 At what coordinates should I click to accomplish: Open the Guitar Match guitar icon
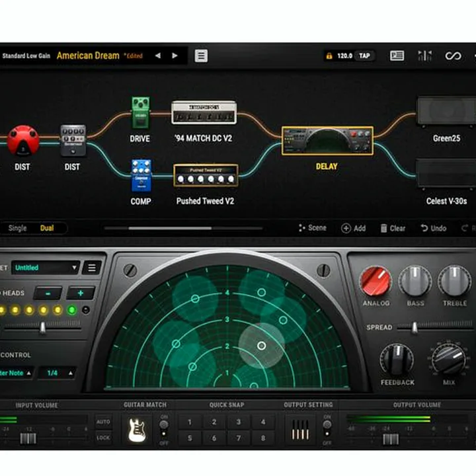[138, 430]
